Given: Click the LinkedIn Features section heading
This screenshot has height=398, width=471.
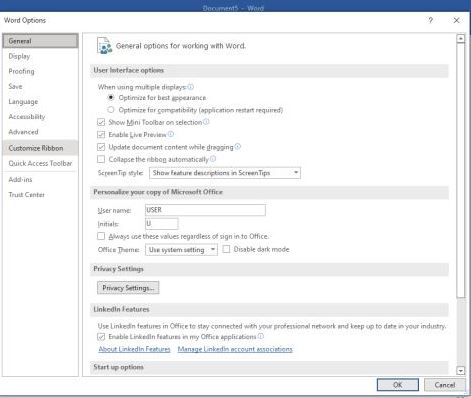Looking at the screenshot, I should (x=121, y=309).
